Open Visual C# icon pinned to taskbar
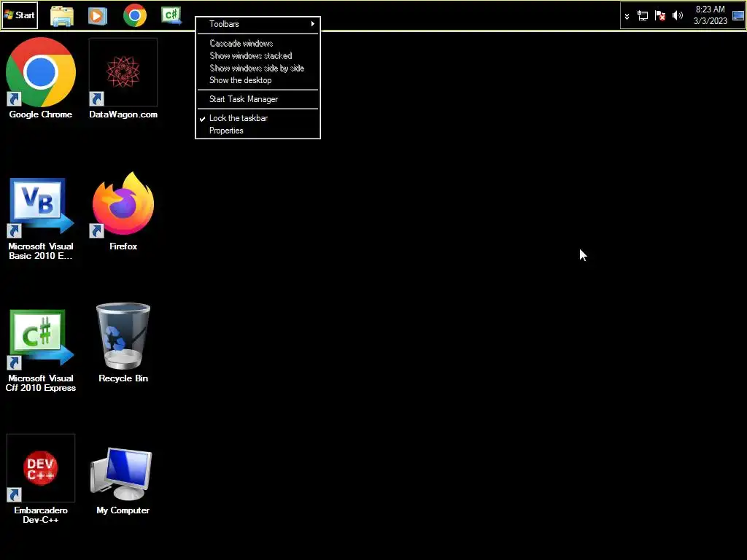Viewport: 747px width, 560px height. [x=171, y=16]
